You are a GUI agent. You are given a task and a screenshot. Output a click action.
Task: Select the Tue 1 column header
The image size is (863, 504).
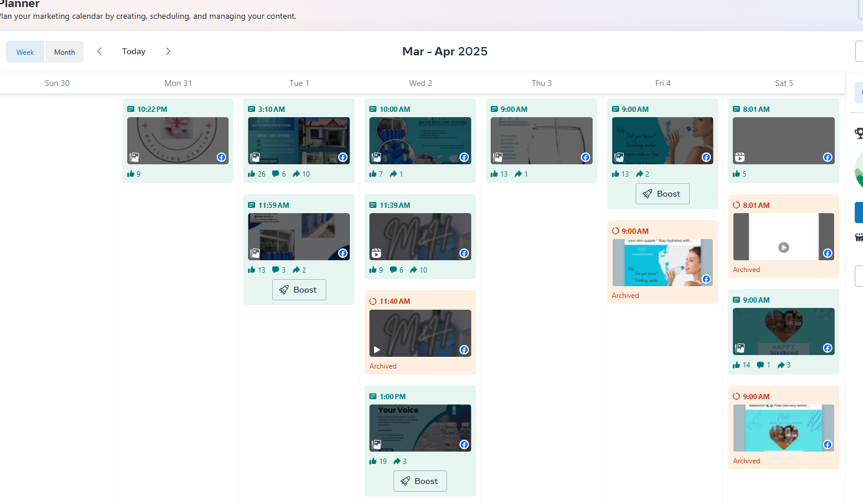click(x=299, y=83)
